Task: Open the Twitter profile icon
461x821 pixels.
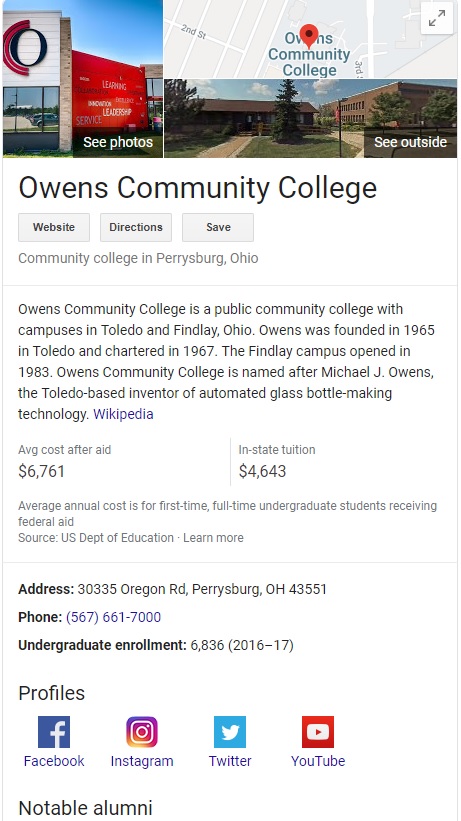Action: pos(230,731)
